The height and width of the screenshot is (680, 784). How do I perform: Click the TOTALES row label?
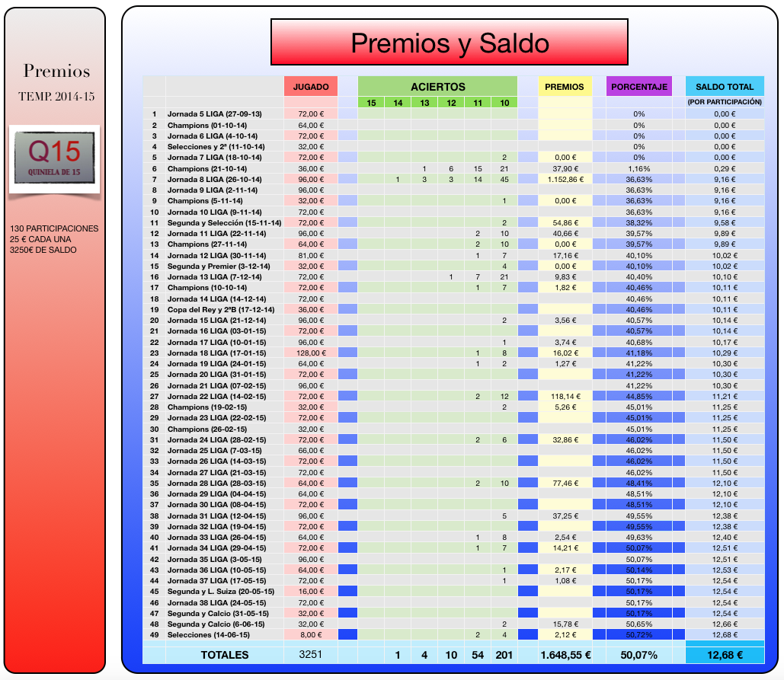point(225,655)
